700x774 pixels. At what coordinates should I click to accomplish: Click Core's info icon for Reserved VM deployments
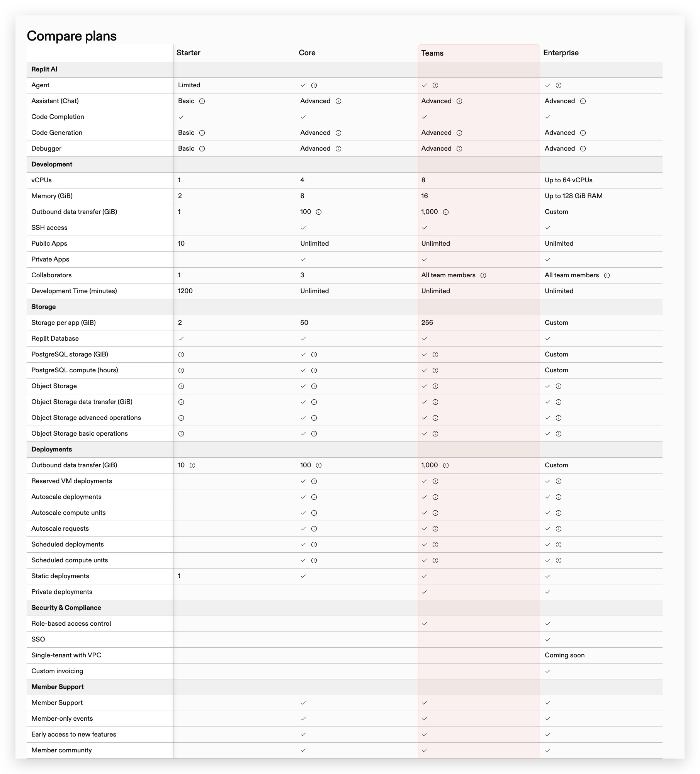point(314,481)
